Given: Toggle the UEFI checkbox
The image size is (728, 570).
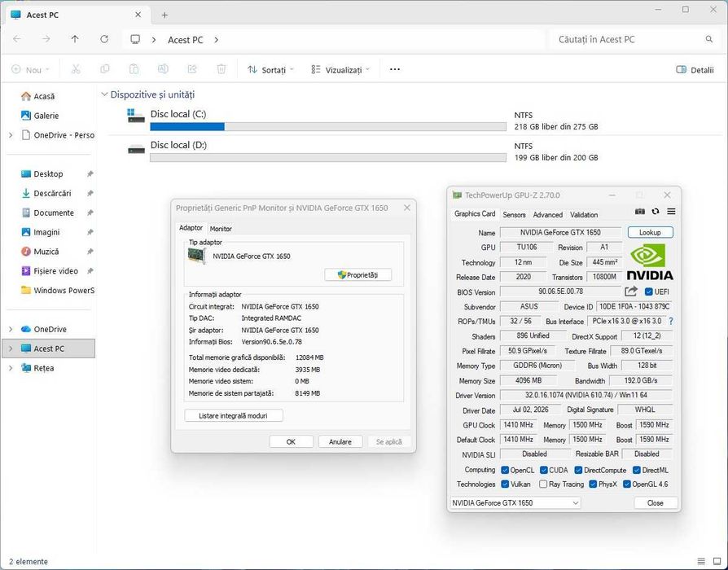Looking at the screenshot, I should click(x=649, y=292).
